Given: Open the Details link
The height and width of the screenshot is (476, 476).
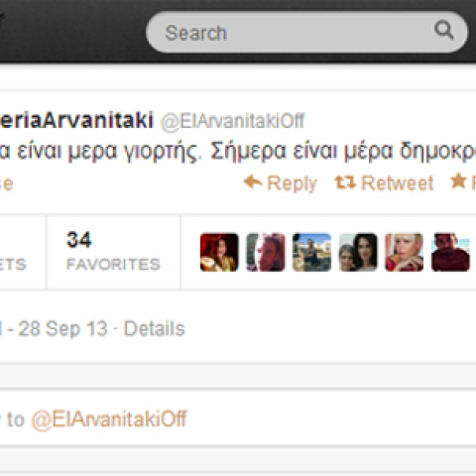Looking at the screenshot, I should (x=154, y=329).
